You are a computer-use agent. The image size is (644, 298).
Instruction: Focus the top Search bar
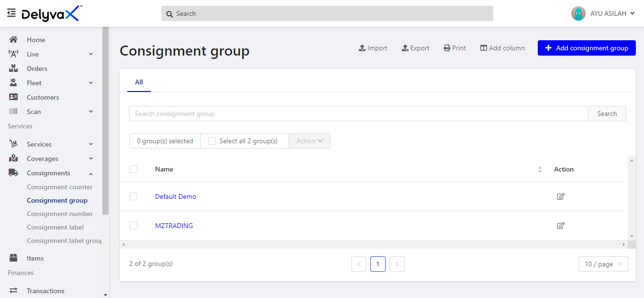pyautogui.click(x=327, y=13)
